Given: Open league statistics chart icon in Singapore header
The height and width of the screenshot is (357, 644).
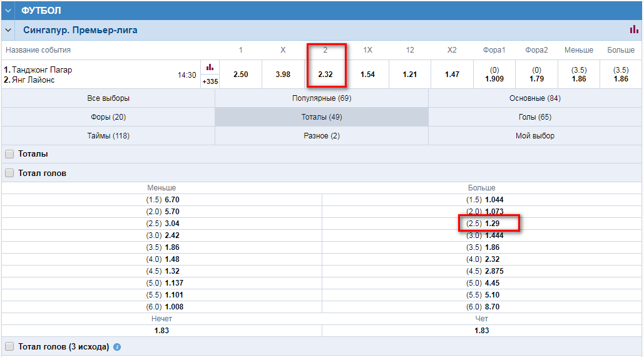Looking at the screenshot, I should [634, 30].
